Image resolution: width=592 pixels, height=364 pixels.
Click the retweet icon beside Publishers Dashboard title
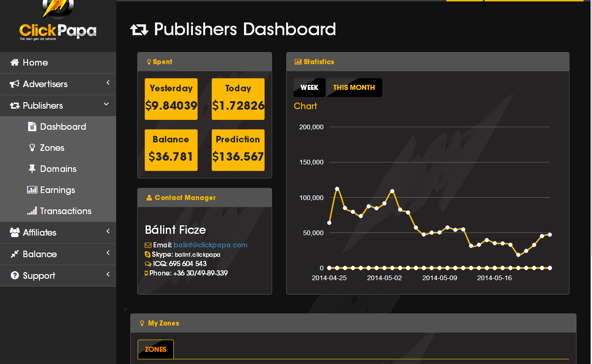point(139,30)
